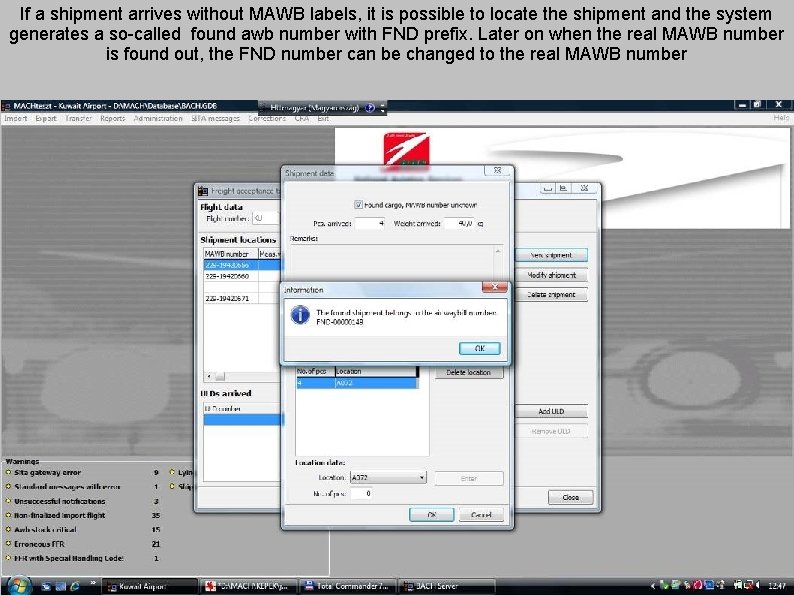Click the Delete location button
The image size is (794, 595).
tap(468, 372)
